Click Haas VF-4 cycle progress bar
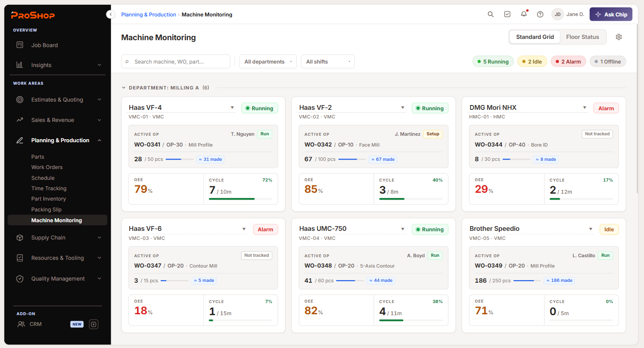 pos(240,199)
